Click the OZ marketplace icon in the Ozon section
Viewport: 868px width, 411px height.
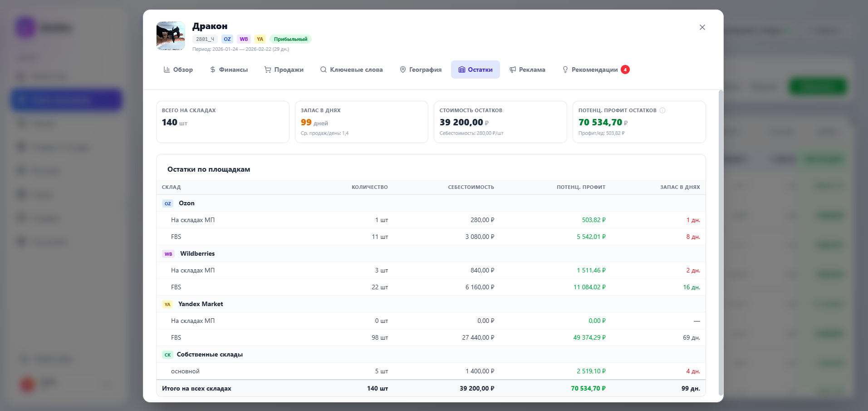point(168,203)
